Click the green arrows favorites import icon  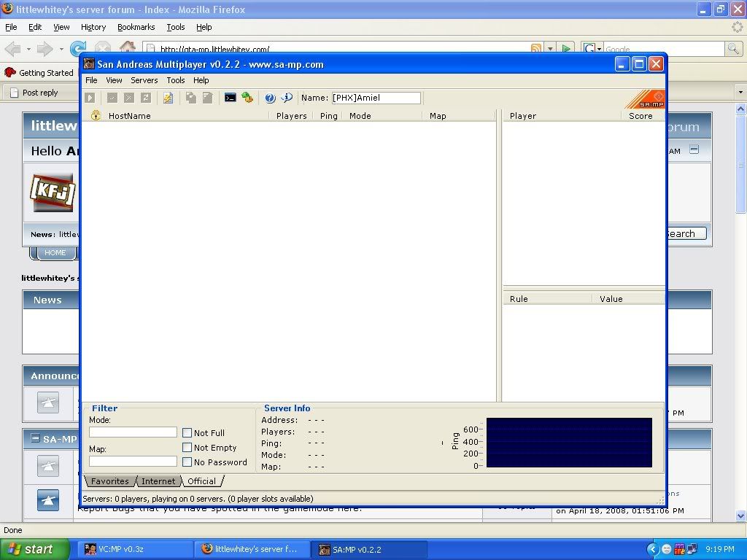[247, 98]
